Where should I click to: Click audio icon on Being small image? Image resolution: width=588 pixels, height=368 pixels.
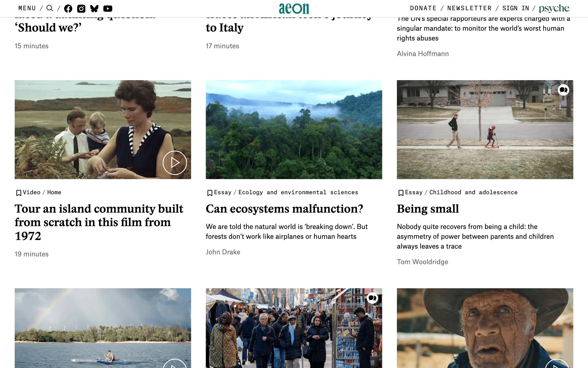click(563, 90)
